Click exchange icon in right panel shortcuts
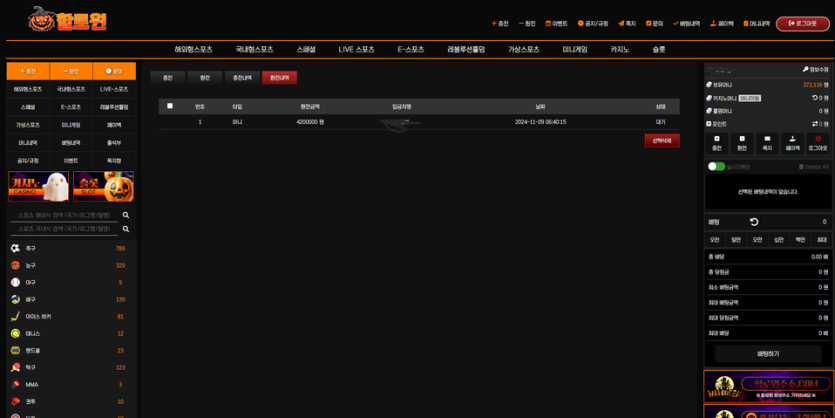The width and height of the screenshot is (835, 418). 742,139
